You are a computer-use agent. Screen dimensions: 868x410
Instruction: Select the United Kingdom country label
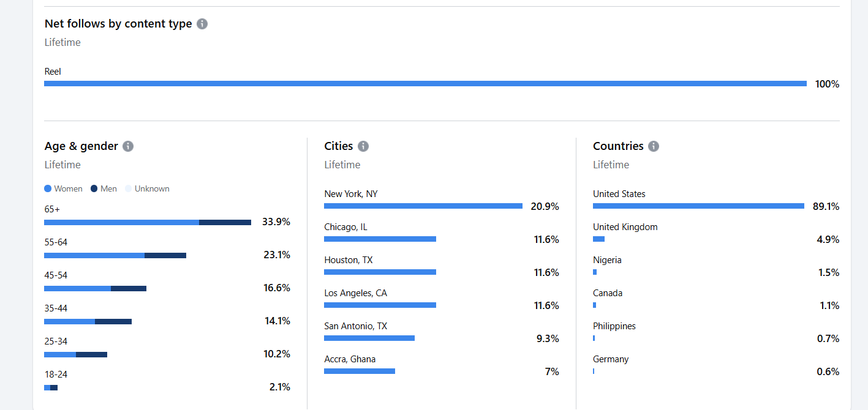[625, 227]
